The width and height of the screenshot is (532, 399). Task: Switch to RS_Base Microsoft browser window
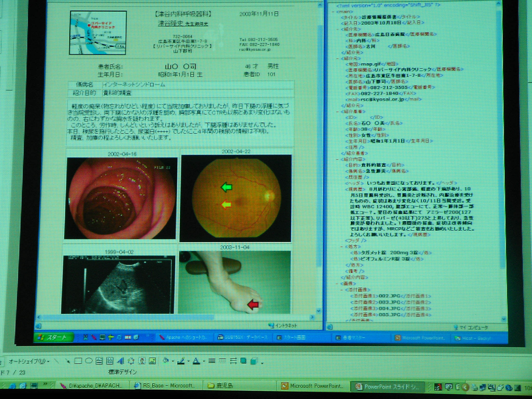pos(166,386)
